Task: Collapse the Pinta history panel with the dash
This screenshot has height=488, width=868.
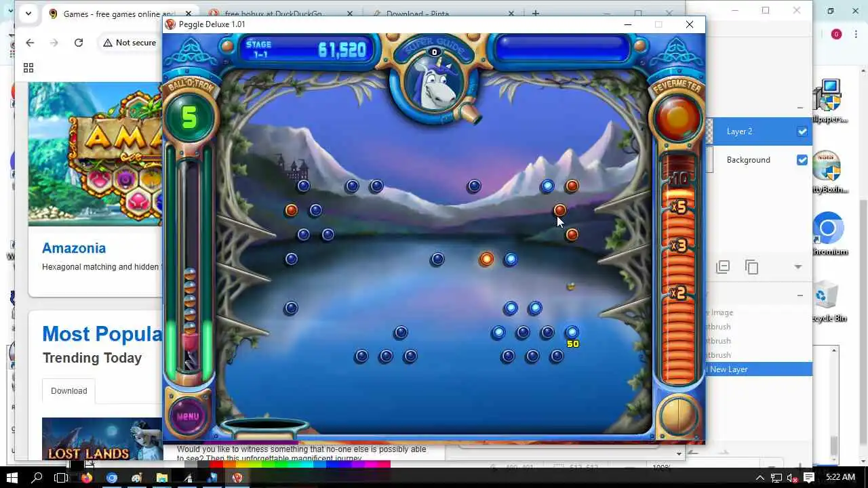Action: click(x=800, y=296)
